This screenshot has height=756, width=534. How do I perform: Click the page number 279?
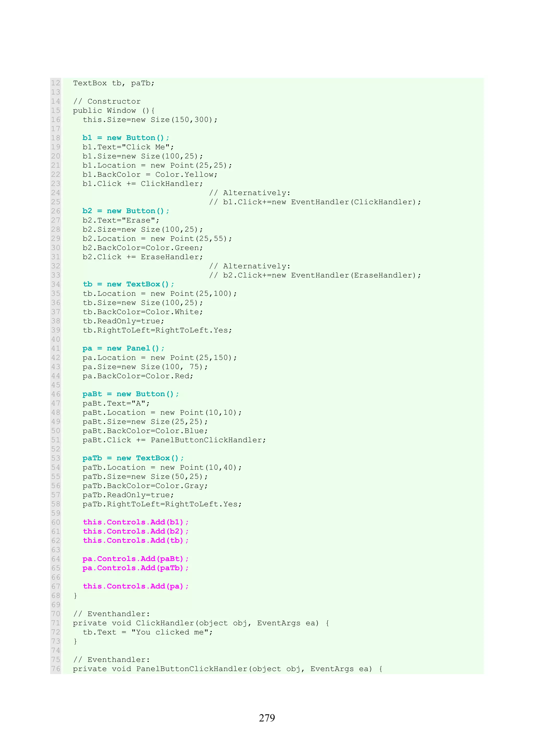[266, 718]
